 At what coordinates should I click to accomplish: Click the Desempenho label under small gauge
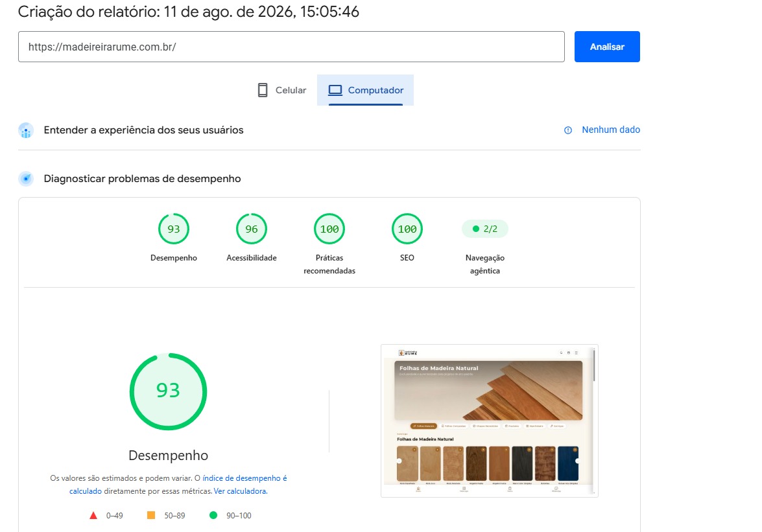[174, 258]
